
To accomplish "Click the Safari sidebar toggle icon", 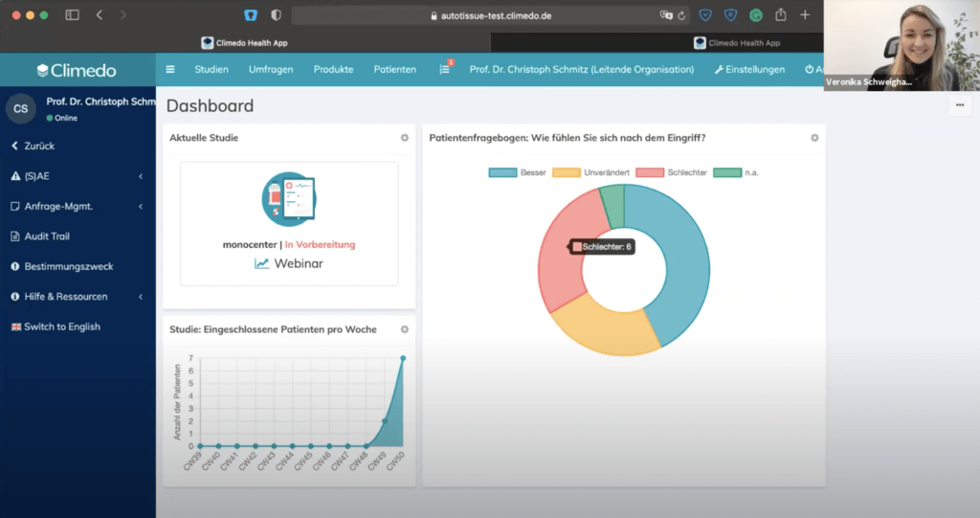I will (x=73, y=15).
